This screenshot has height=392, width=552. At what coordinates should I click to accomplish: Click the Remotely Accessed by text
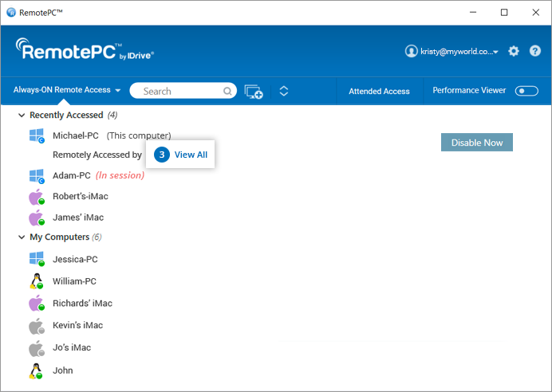point(97,155)
